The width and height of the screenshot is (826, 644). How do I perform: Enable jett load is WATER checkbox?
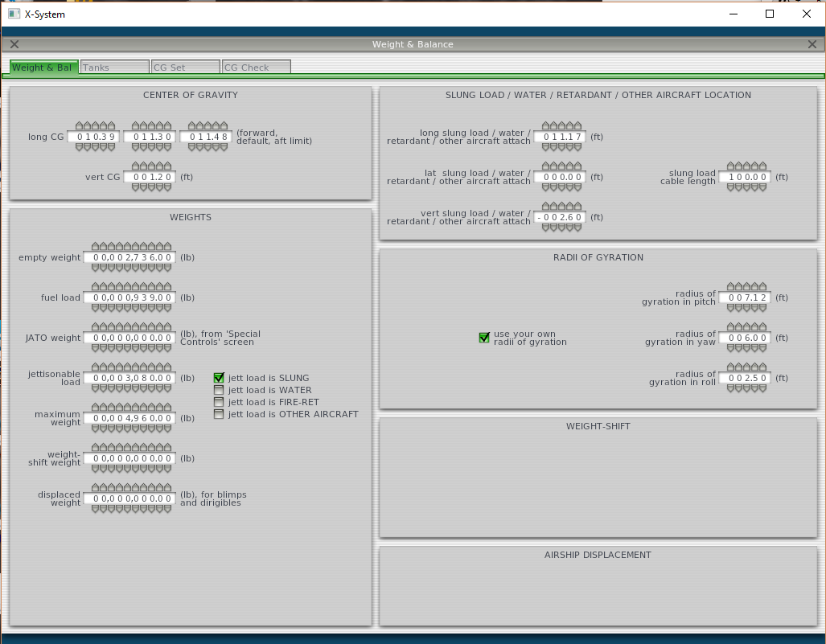pyautogui.click(x=219, y=390)
